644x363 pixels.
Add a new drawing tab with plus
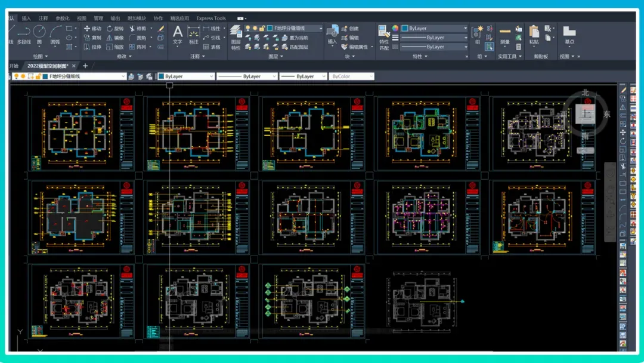coord(85,66)
